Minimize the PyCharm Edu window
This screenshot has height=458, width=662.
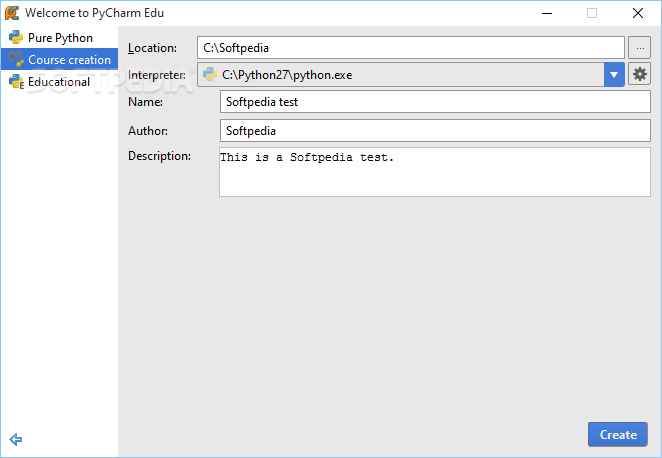coord(547,13)
